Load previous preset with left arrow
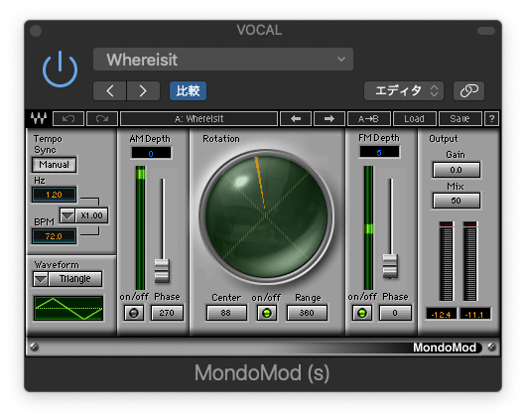526x420 pixels. [x=296, y=118]
